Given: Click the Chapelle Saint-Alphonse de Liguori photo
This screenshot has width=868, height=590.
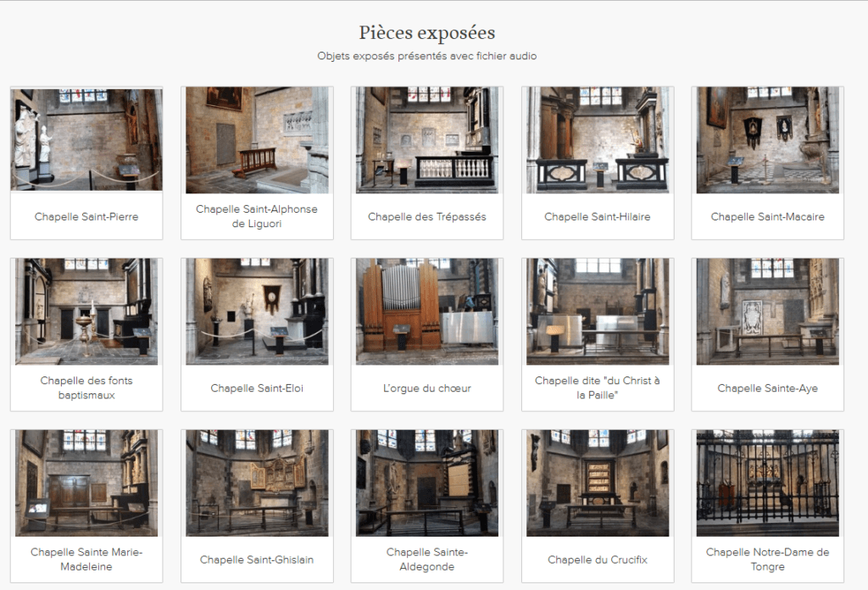Looking at the screenshot, I should pos(257,140).
